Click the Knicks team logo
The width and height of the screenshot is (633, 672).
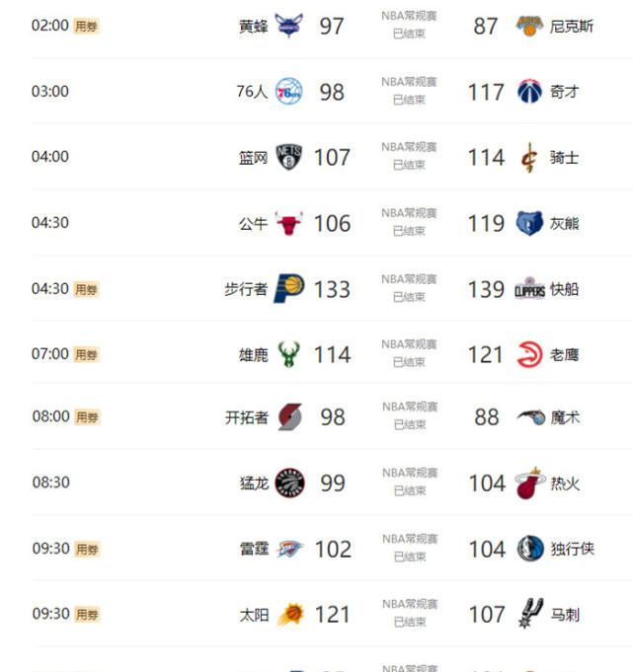[529, 26]
